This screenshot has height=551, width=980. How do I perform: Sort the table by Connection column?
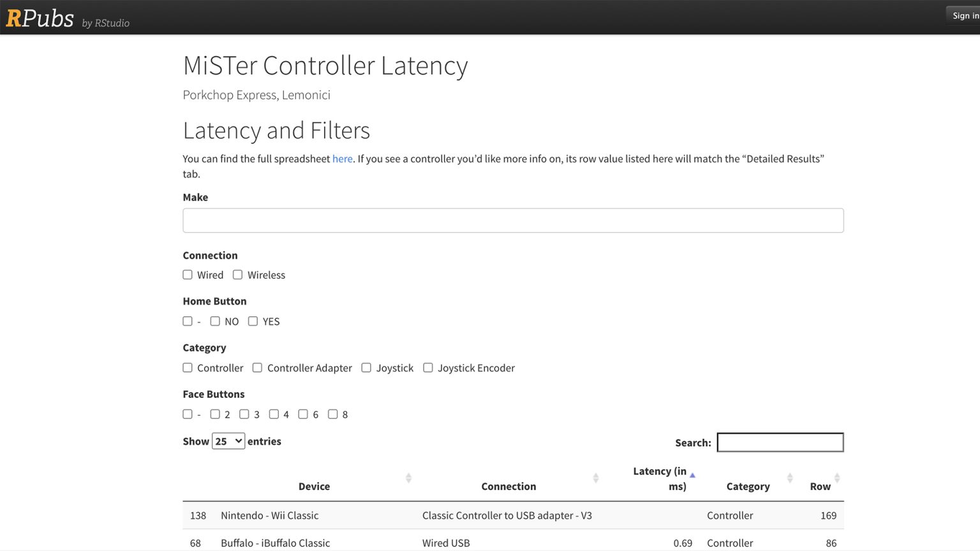596,478
